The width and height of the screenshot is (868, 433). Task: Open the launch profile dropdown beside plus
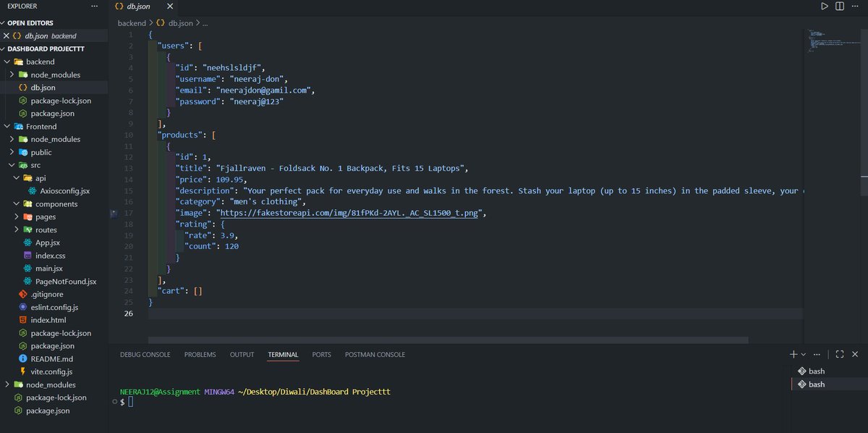(x=804, y=355)
